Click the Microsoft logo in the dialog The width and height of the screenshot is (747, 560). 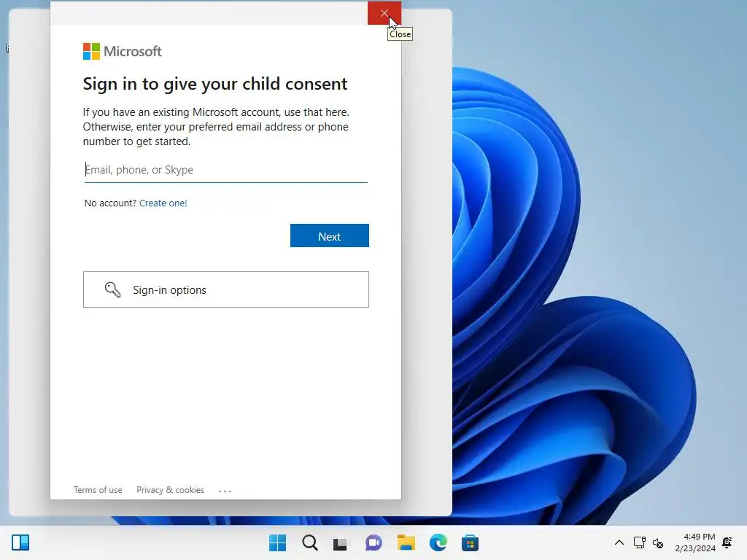tap(123, 52)
